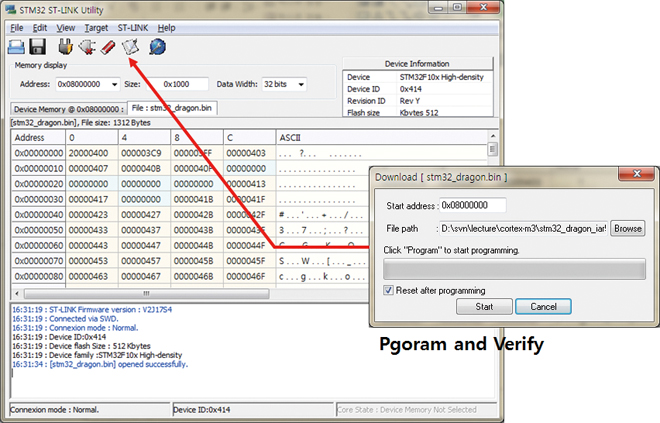
Task: Select address row 0x00000020
Action: (x=39, y=184)
